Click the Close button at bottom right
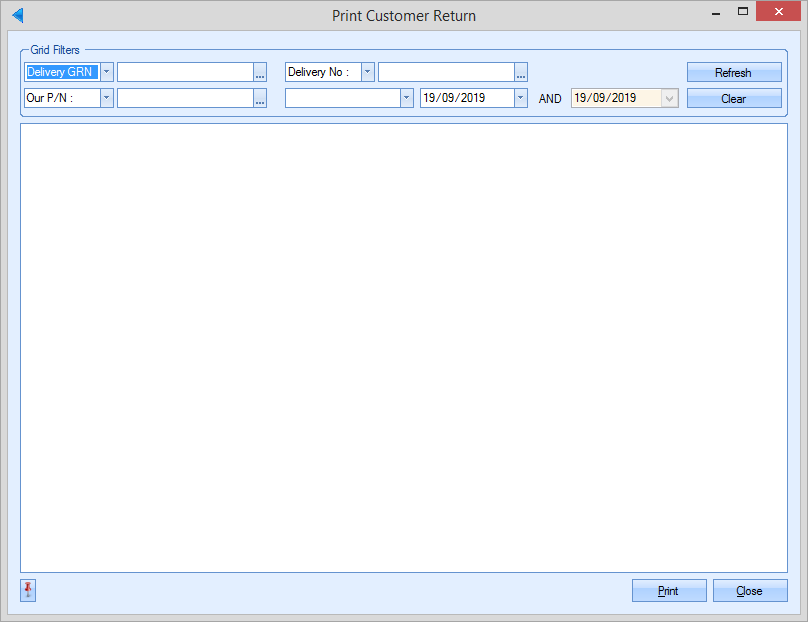This screenshot has height=622, width=808. [x=750, y=591]
